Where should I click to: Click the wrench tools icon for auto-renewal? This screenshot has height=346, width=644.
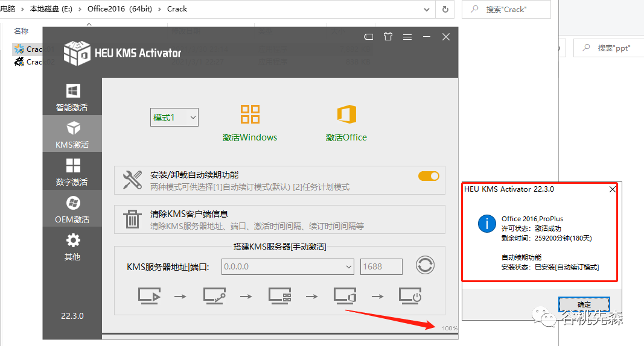coord(132,180)
